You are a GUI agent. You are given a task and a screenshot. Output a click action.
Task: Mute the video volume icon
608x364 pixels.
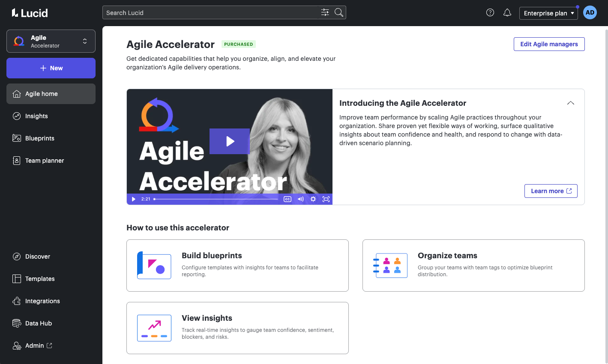pos(300,199)
